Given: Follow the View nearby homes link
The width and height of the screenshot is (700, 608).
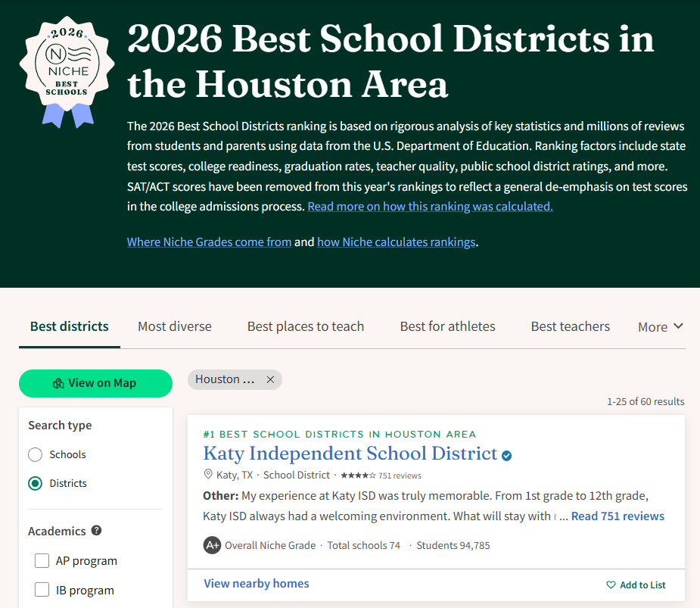Looking at the screenshot, I should pyautogui.click(x=257, y=583).
